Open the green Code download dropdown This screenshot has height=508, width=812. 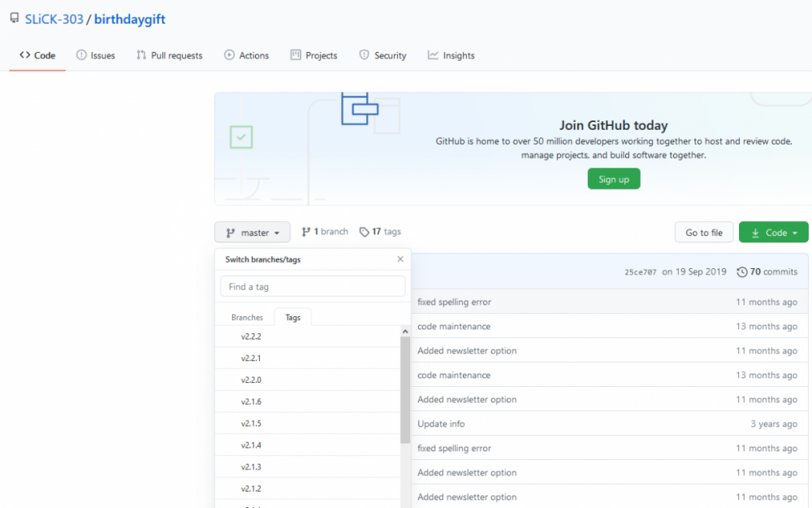click(x=773, y=232)
